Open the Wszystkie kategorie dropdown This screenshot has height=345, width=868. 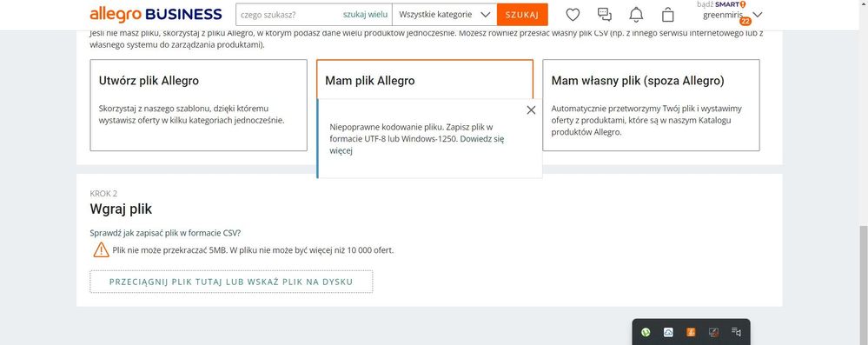(445, 15)
